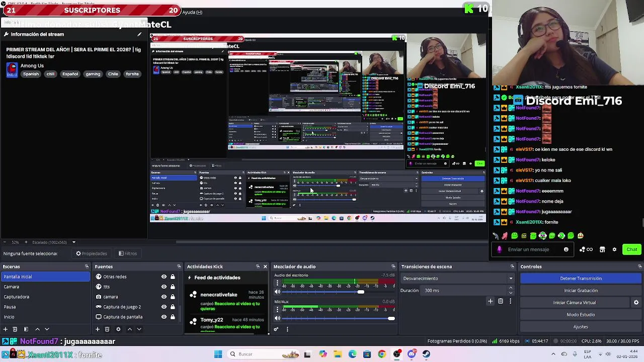Click Iniciar Cámara Virtual button
Viewport: 644px width, 362px height.
point(575,303)
